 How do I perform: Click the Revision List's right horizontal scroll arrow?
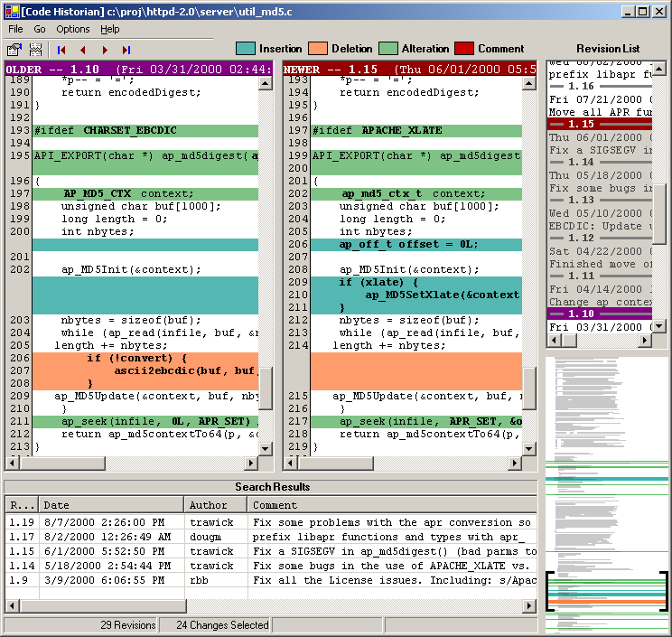[645, 341]
